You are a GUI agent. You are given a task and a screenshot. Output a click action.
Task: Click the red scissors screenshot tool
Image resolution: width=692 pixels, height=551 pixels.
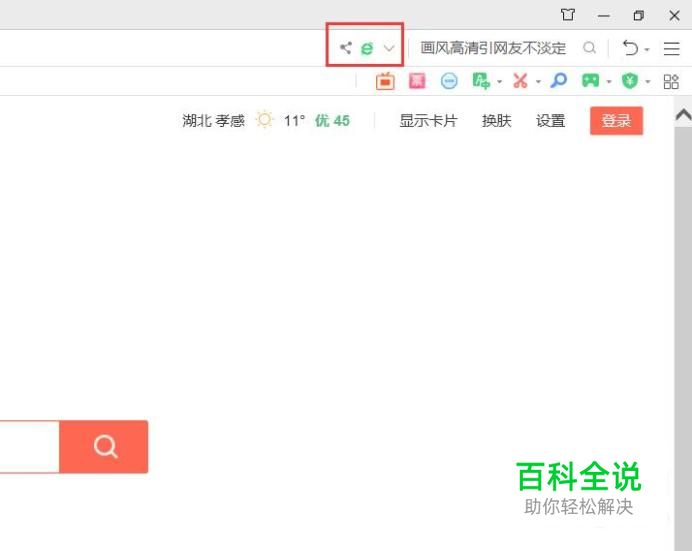pos(520,81)
